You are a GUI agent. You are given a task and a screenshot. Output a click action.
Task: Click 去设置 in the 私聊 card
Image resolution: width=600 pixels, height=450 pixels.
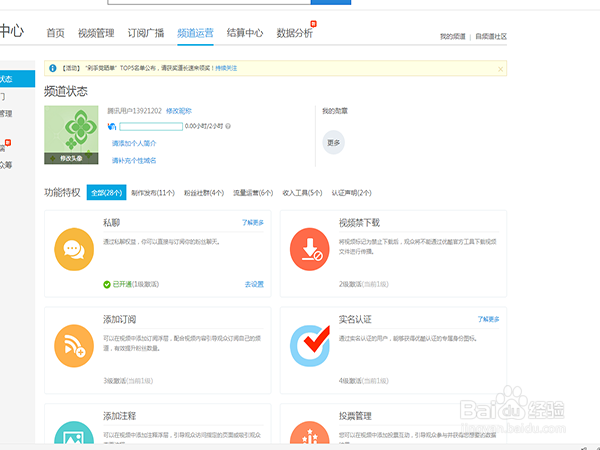click(254, 284)
